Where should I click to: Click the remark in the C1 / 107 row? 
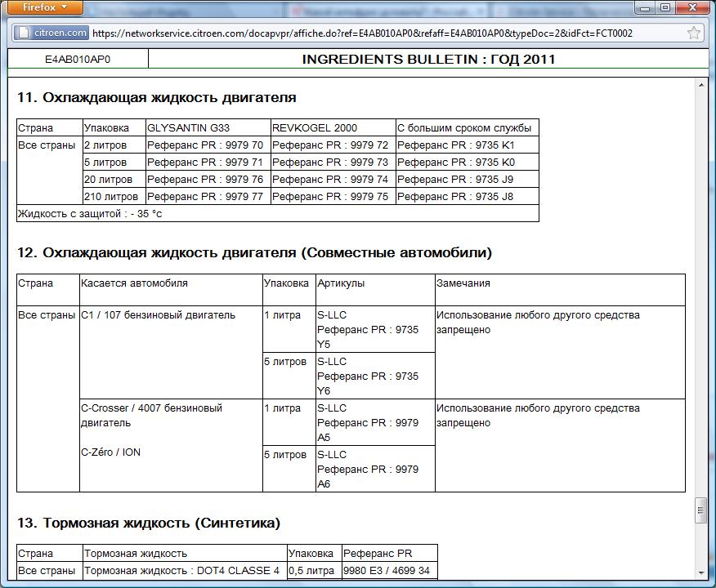560,353
